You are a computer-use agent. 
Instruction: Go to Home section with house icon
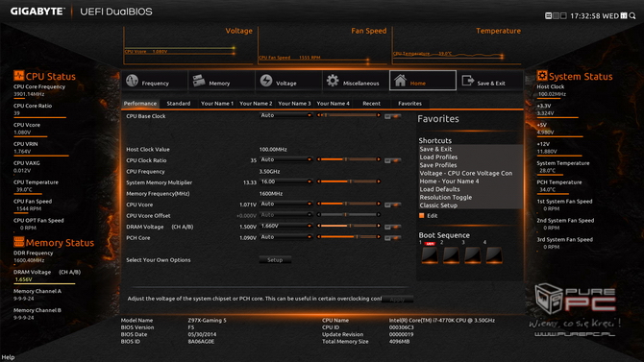[423, 81]
